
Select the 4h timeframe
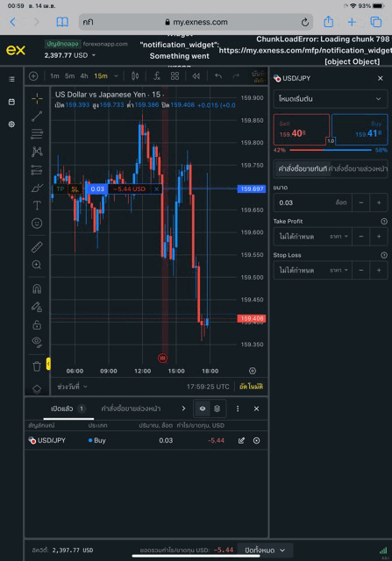click(84, 76)
